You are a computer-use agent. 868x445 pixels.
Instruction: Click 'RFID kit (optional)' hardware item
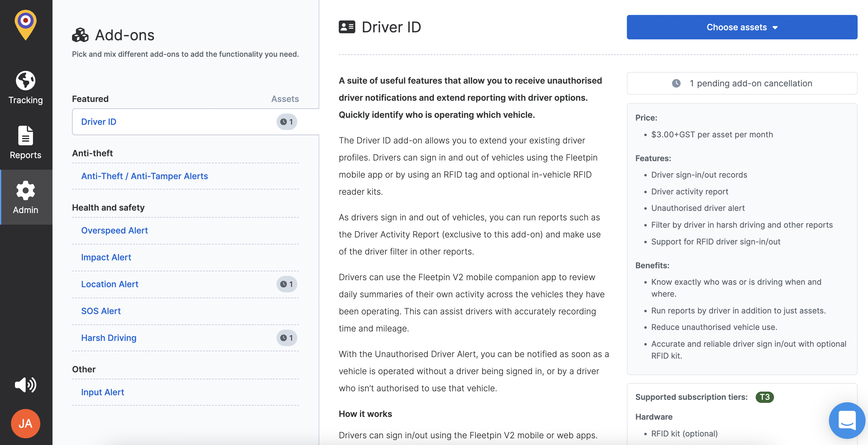[684, 433]
